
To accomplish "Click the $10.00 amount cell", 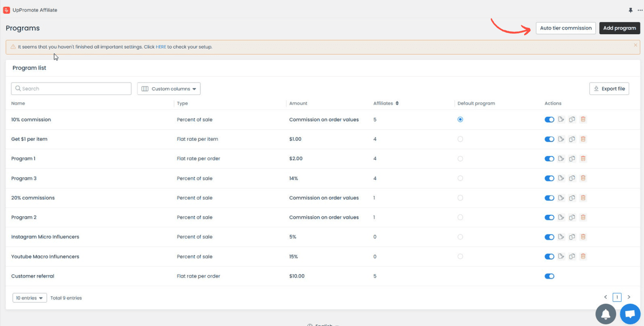I will tap(297, 276).
